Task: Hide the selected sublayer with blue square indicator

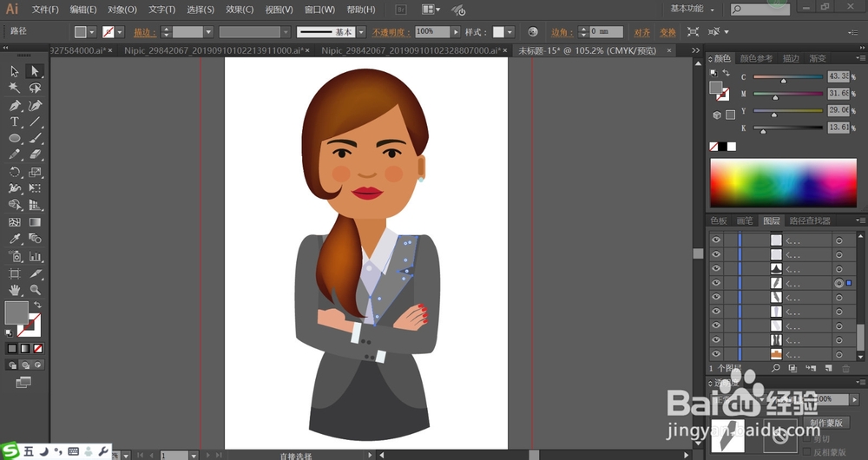Action: [x=716, y=283]
